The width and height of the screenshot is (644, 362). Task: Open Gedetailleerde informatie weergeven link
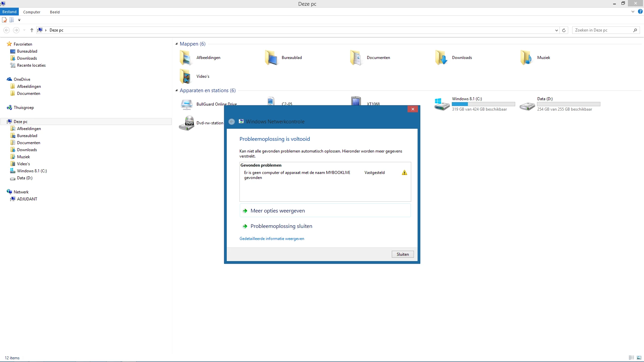(272, 239)
